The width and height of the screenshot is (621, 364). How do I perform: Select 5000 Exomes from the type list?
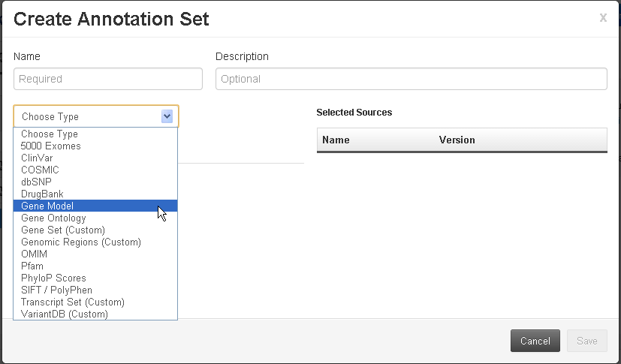(x=51, y=146)
